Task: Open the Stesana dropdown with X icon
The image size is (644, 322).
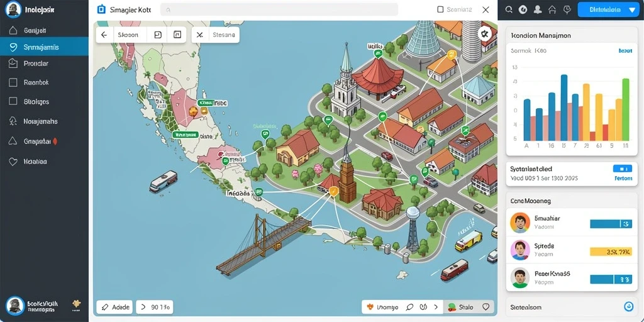Action: [x=215, y=35]
